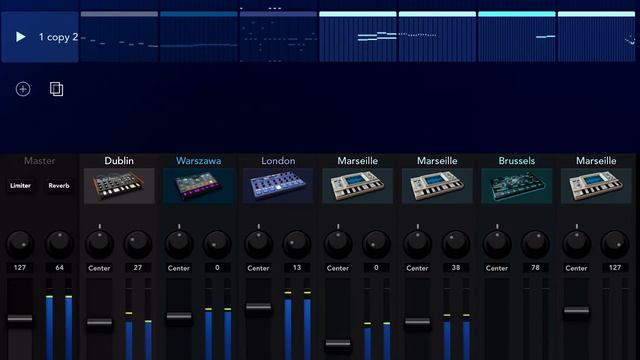Select Marseille track name with send 38

pyautogui.click(x=437, y=161)
